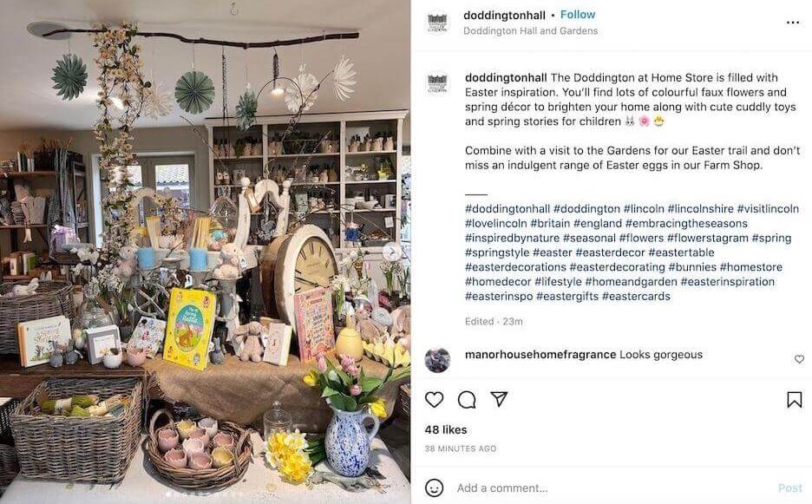812x504 pixels.
Task: Click the doddingtonhall username in caption
Action: [x=506, y=78]
